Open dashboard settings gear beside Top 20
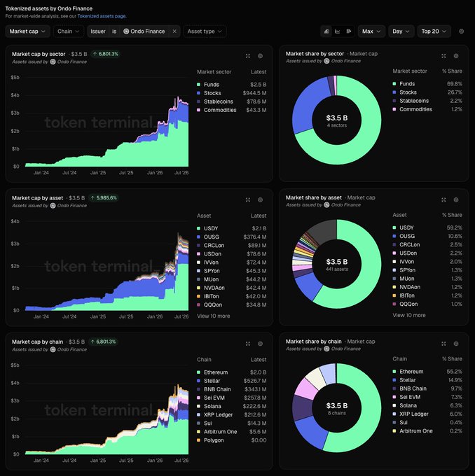The height and width of the screenshot is (476, 475). (x=461, y=31)
